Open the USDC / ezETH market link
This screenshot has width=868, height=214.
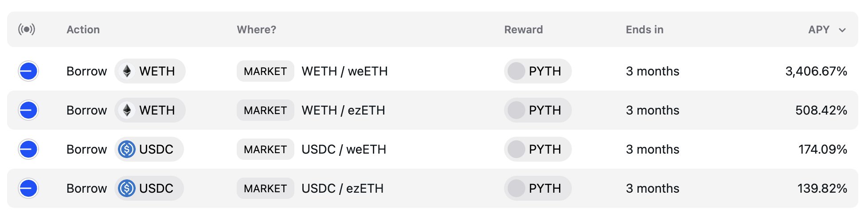[342, 188]
